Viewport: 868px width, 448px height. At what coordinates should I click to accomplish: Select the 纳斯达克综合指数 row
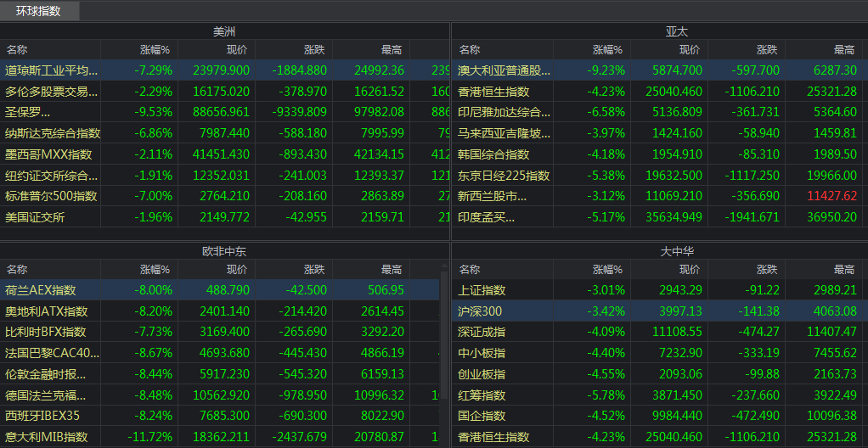(53, 133)
